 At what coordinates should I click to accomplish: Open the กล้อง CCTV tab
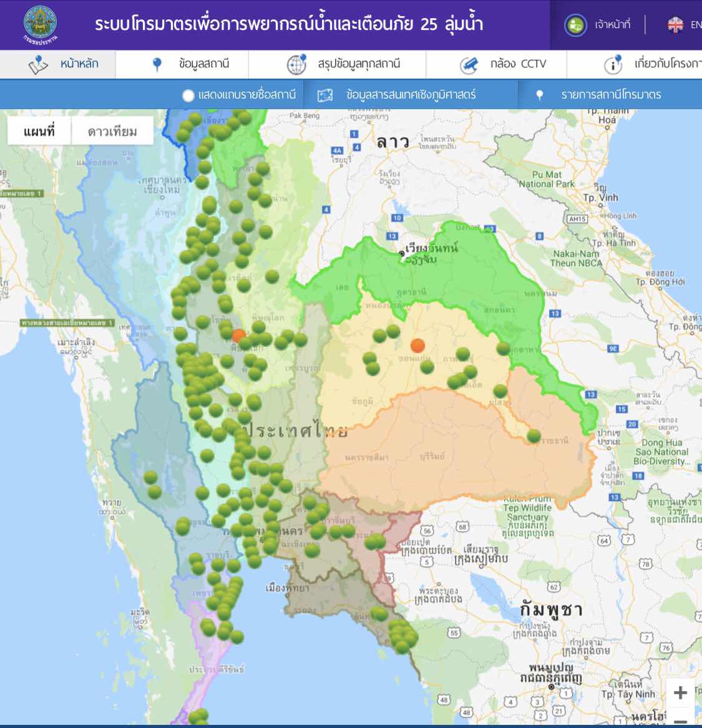(x=496, y=64)
